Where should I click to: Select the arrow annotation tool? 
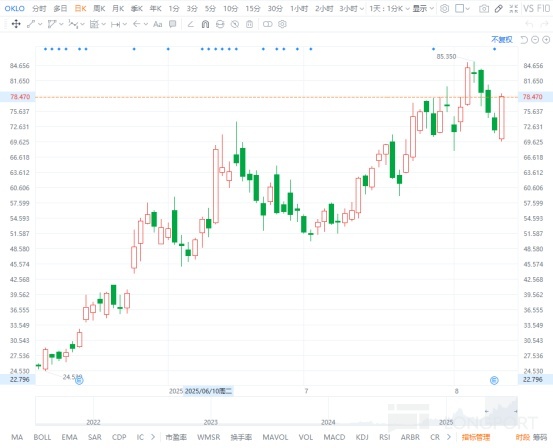point(136,24)
